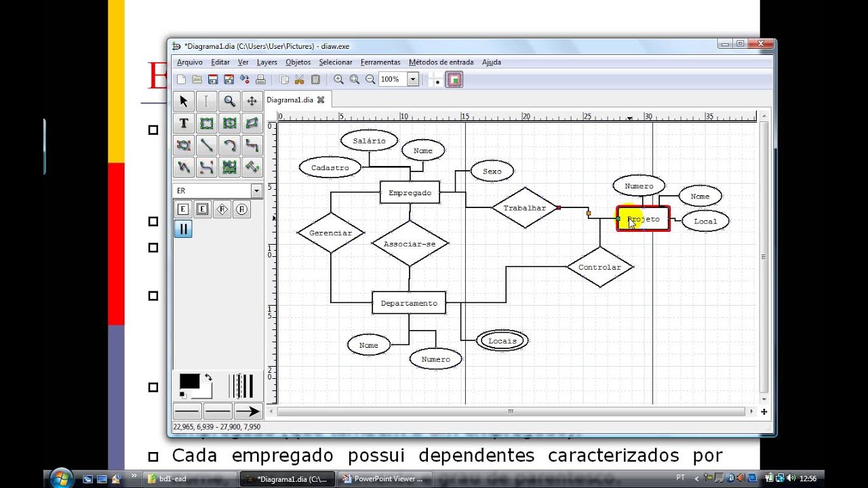868x488 pixels.
Task: Open the start arrow style button
Action: pos(188,411)
